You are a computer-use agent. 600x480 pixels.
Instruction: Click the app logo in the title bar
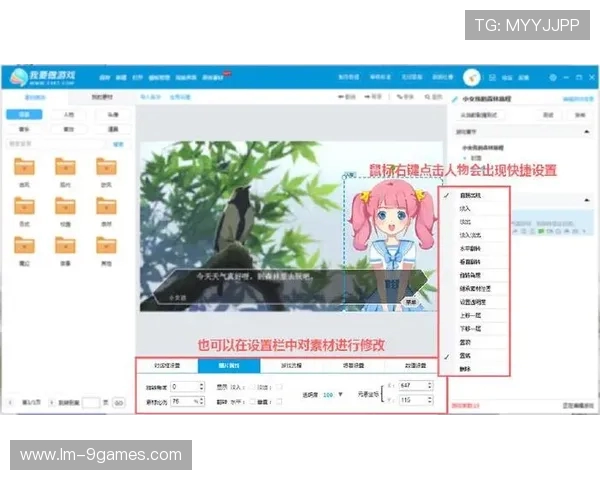(x=43, y=77)
